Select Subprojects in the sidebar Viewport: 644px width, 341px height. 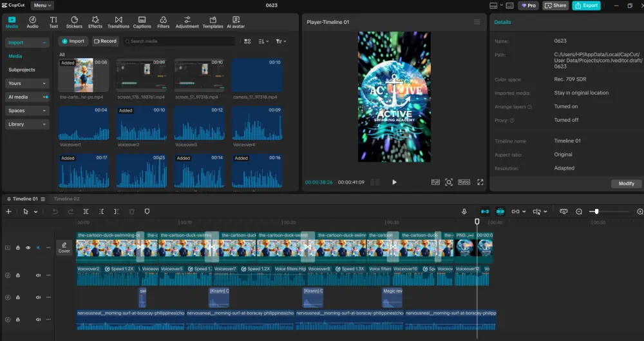pos(22,70)
